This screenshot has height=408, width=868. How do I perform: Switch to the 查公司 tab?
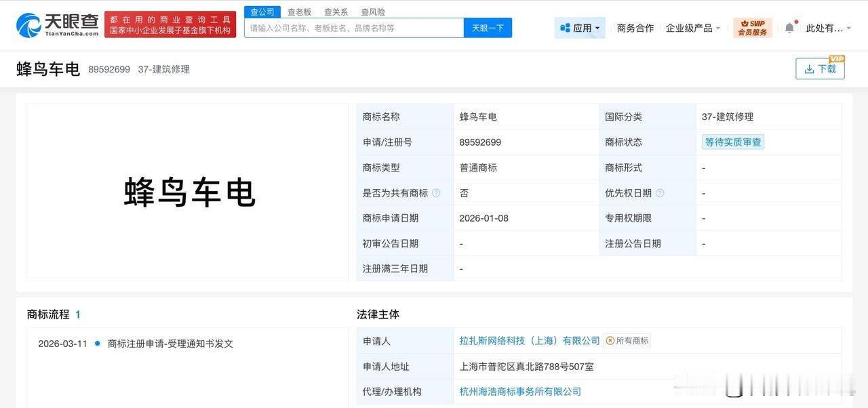pos(262,12)
